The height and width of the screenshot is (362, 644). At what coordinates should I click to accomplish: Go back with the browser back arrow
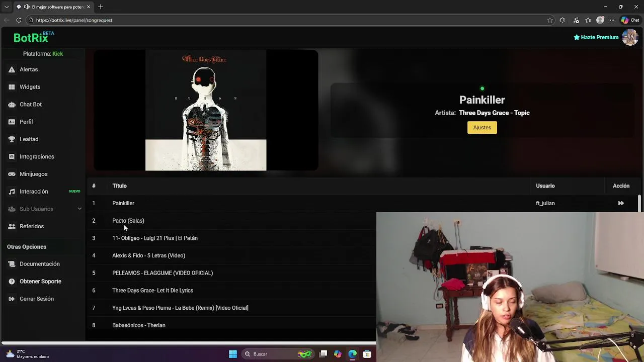pos(6,20)
